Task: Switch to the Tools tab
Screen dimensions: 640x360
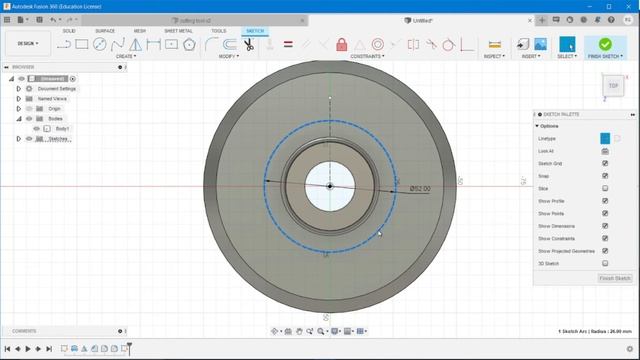Action: point(218,31)
